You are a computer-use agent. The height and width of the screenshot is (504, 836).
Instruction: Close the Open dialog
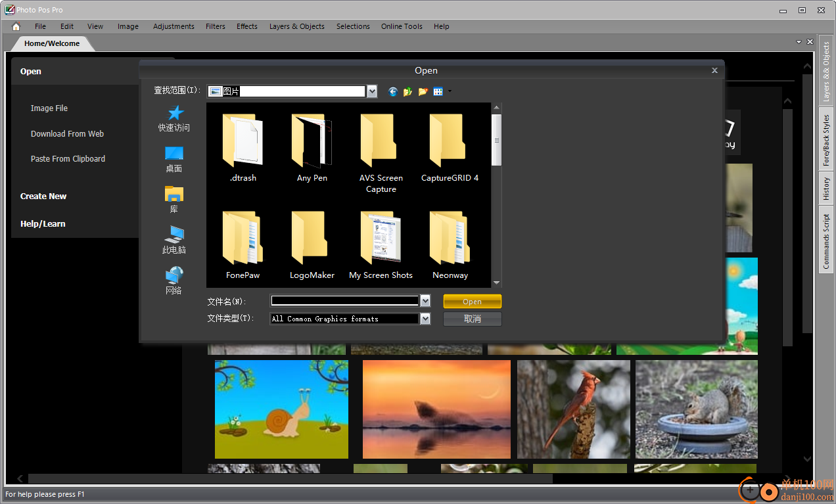tap(714, 70)
